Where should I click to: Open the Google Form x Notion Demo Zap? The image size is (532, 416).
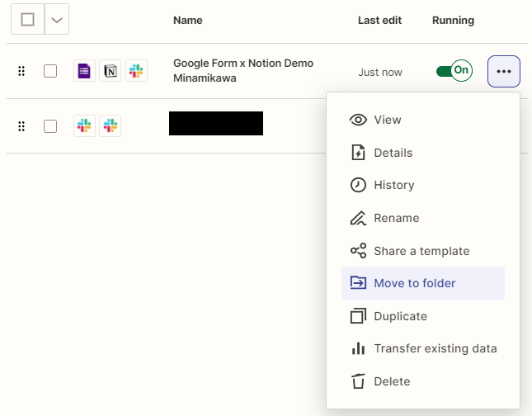coord(243,71)
